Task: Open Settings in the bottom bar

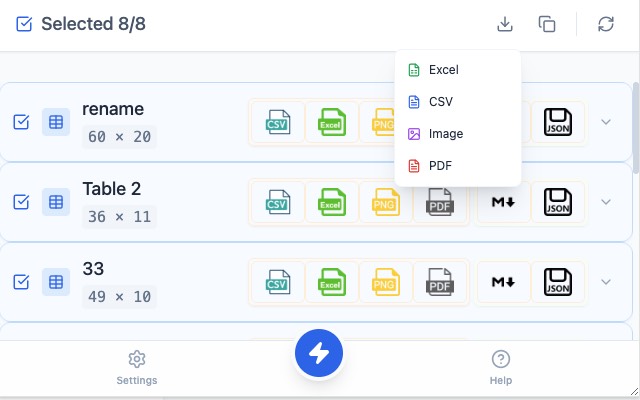Action: (137, 367)
